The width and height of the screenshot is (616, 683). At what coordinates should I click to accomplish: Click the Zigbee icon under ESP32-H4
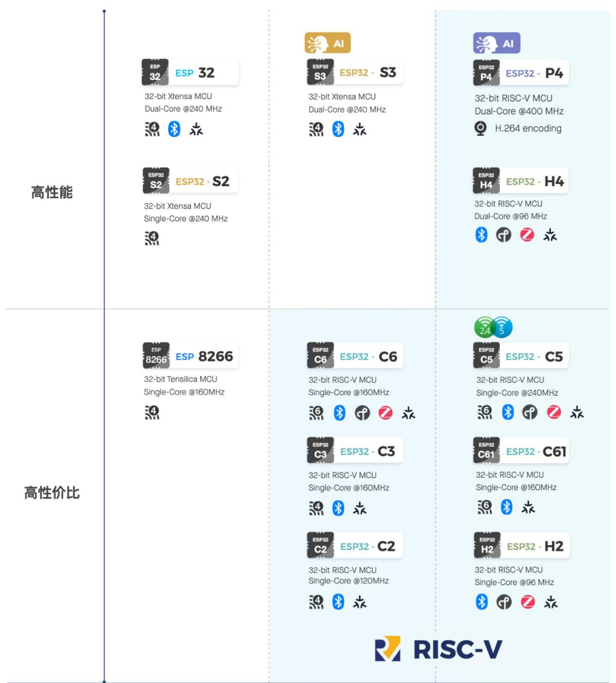coord(527,235)
